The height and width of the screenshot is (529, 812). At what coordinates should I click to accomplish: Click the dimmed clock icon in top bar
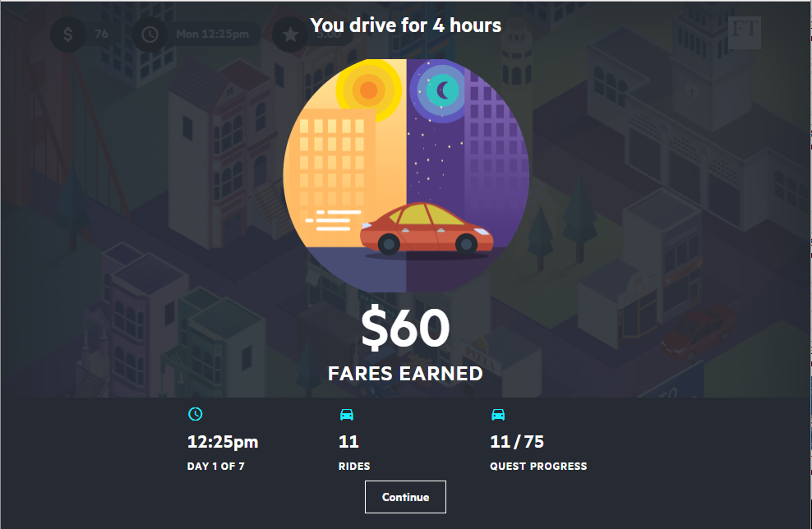[x=150, y=34]
